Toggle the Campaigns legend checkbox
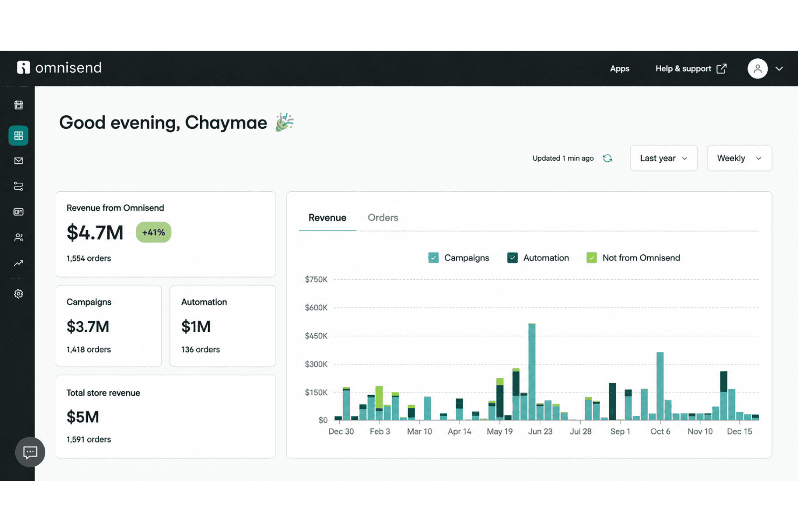Screen dimensions: 798x532 pyautogui.click(x=434, y=258)
